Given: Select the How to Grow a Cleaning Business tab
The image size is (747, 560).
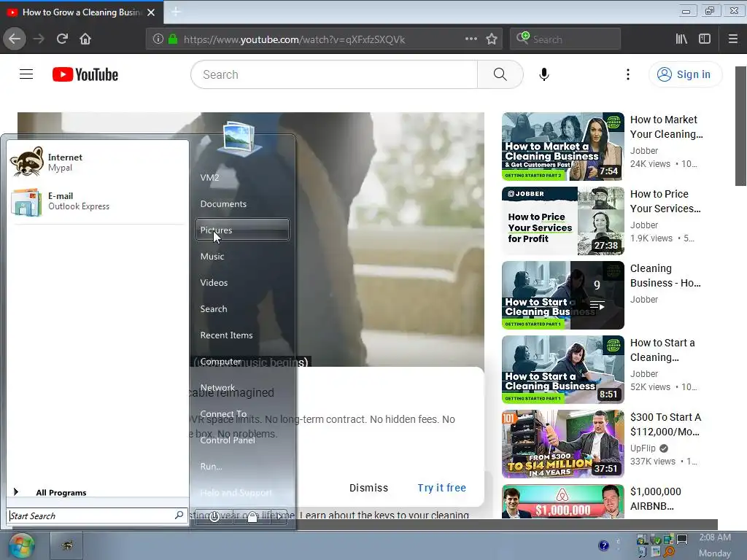Looking at the screenshot, I should 81,12.
